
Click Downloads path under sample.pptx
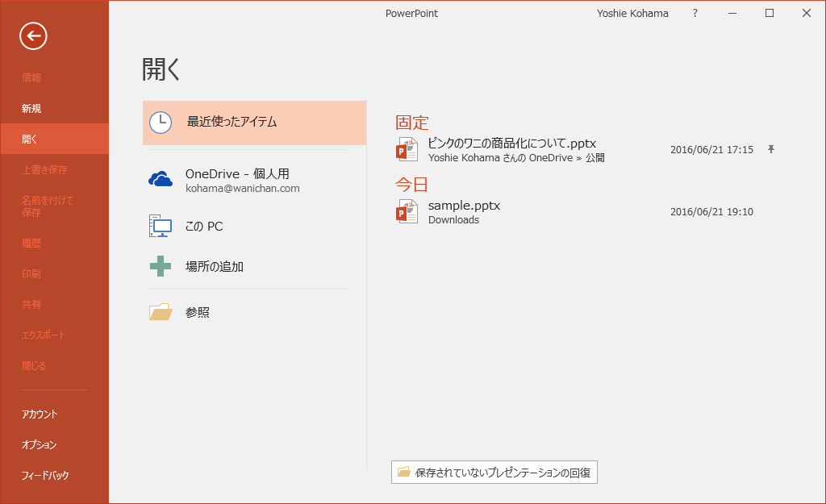pos(453,219)
